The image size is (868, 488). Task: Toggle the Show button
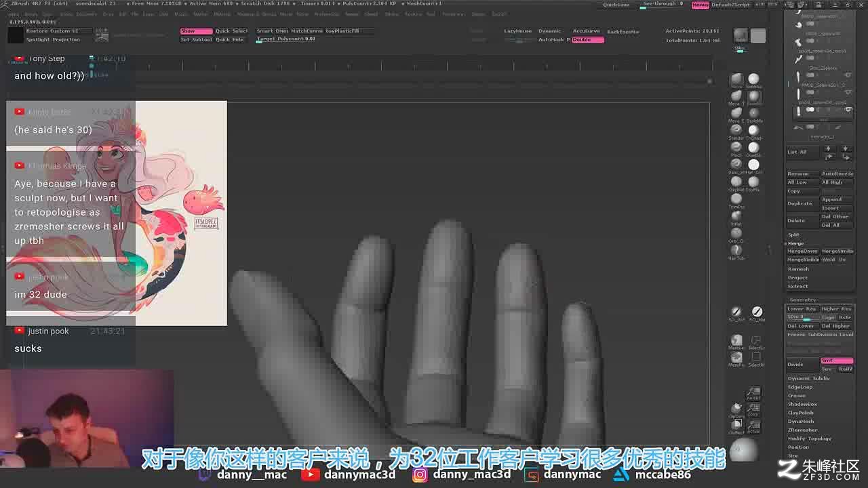(x=195, y=30)
